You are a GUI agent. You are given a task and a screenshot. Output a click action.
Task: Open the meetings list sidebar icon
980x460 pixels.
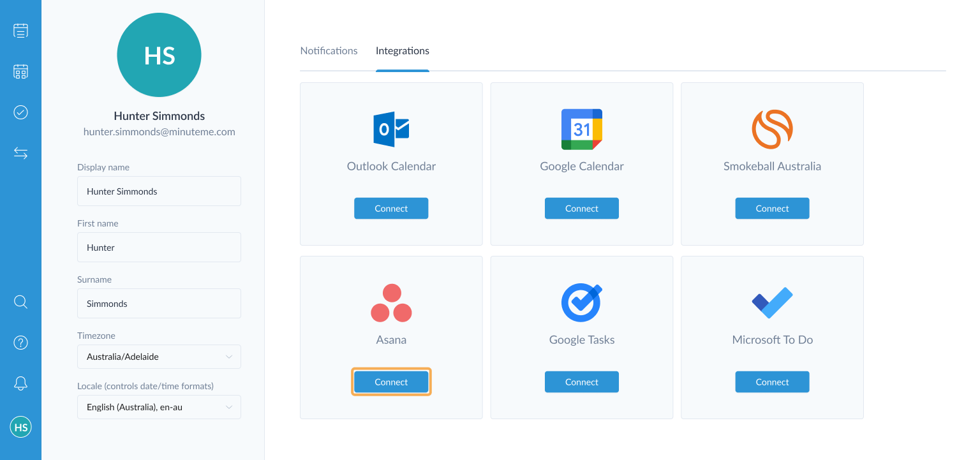click(x=20, y=31)
